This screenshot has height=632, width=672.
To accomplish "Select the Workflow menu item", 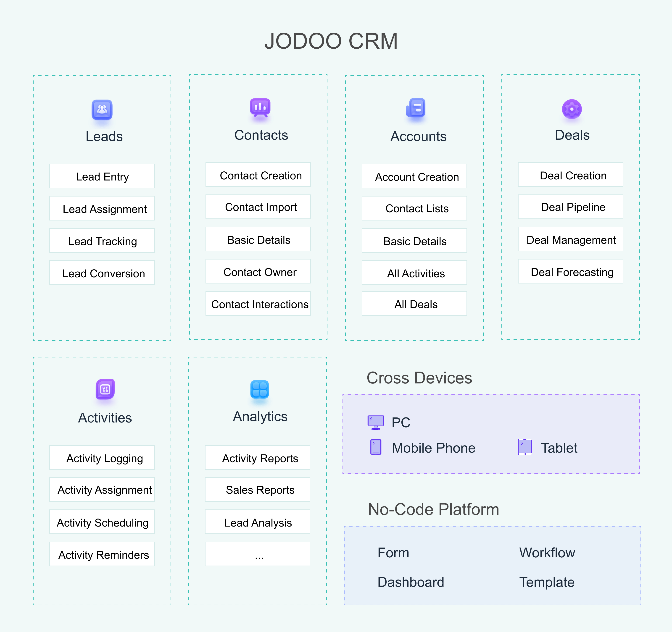I will pos(548,552).
